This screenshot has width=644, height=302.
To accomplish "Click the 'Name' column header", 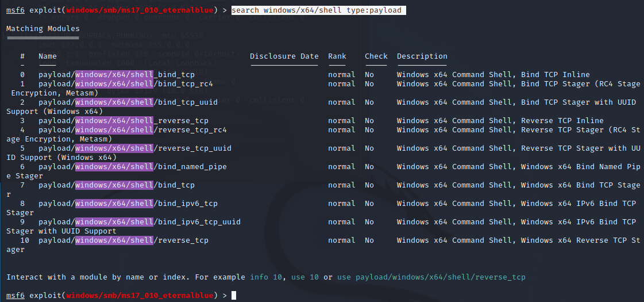I will 48,56.
